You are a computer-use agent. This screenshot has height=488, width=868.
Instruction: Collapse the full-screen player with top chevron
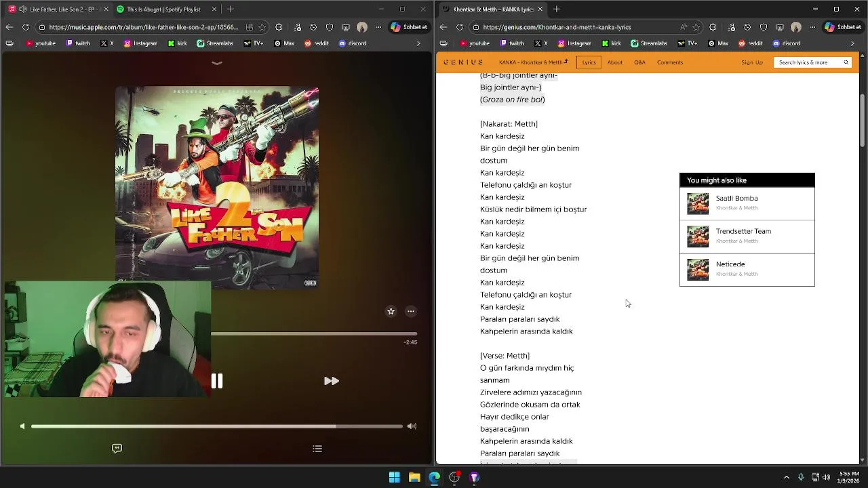coord(217,63)
